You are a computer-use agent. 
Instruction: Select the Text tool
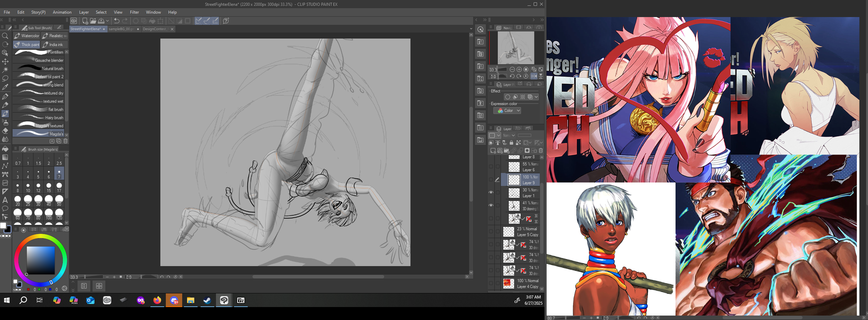pos(5,200)
